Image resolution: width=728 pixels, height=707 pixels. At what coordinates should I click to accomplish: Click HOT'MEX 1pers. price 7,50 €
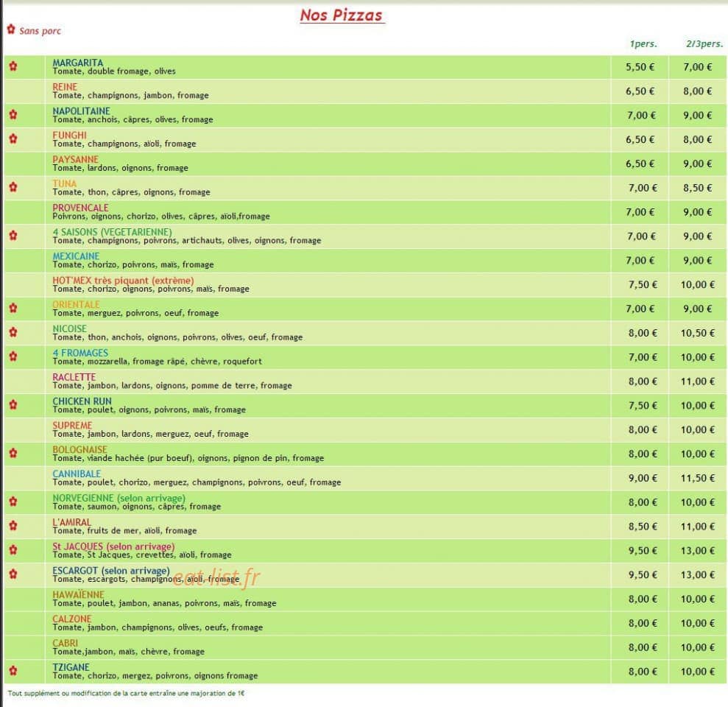[x=643, y=284]
